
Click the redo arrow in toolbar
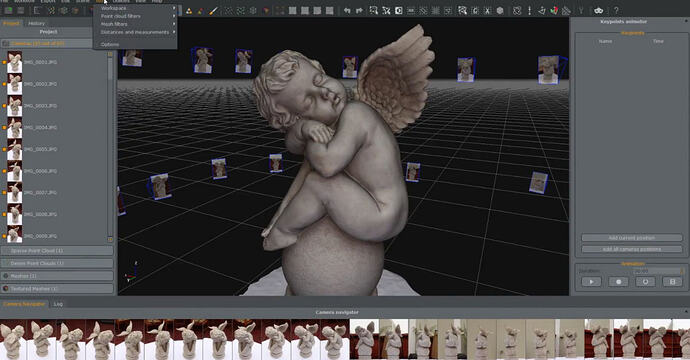[x=360, y=11]
